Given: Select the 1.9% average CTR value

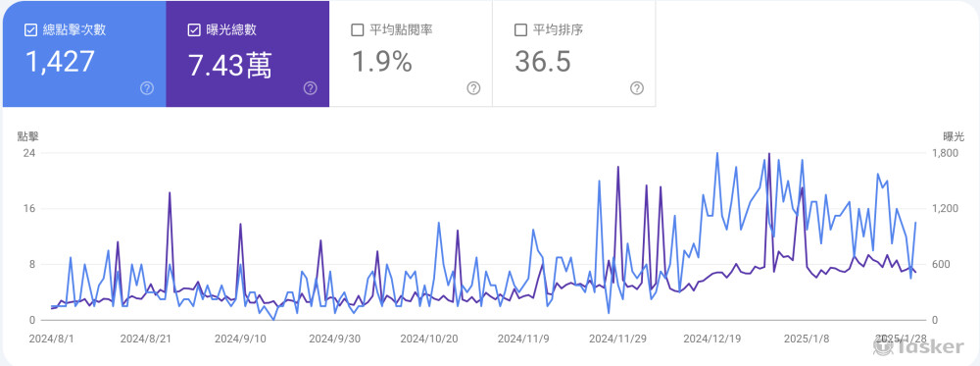Looking at the screenshot, I should click(x=382, y=61).
